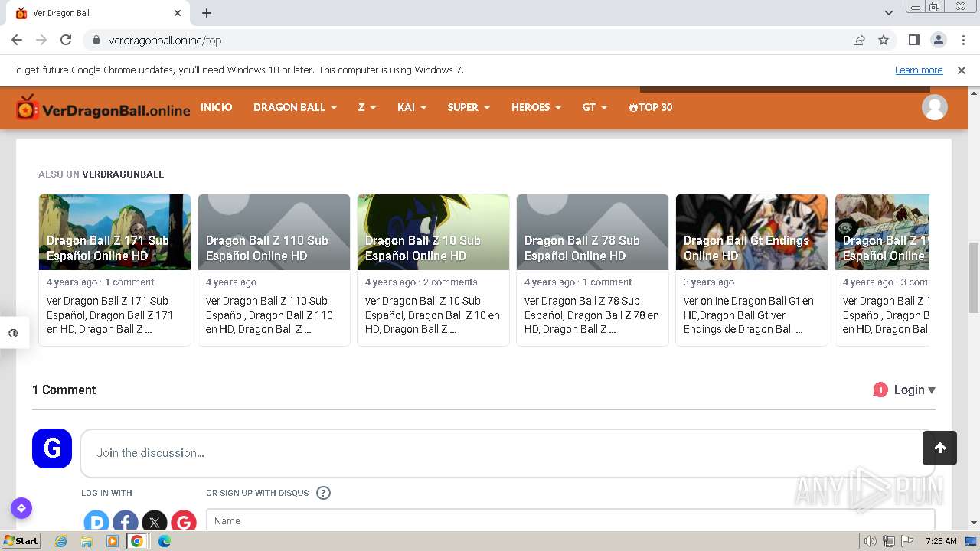Click the Chrome back arrow
The height and width of the screenshot is (551, 980).
17,40
